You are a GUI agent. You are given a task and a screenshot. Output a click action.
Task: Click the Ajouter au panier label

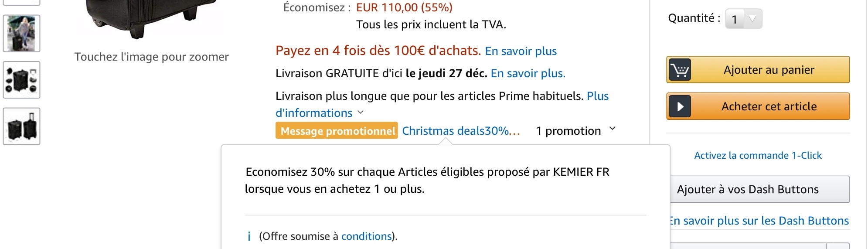pos(769,70)
